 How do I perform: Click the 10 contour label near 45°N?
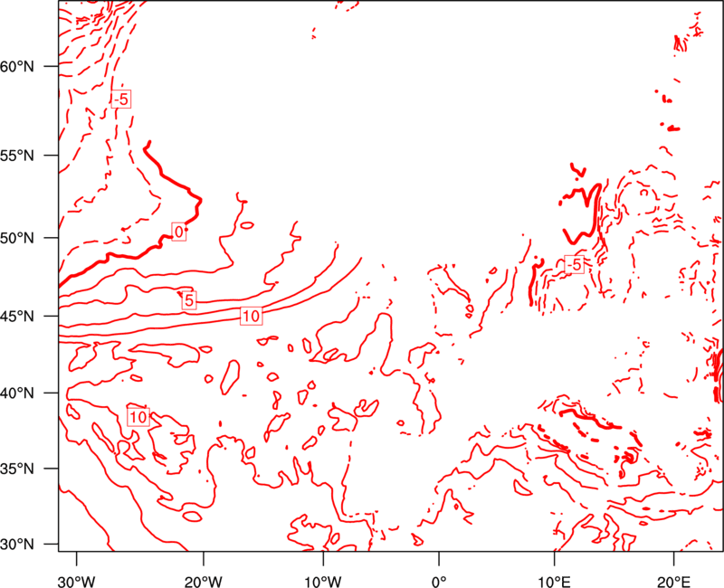tap(252, 316)
